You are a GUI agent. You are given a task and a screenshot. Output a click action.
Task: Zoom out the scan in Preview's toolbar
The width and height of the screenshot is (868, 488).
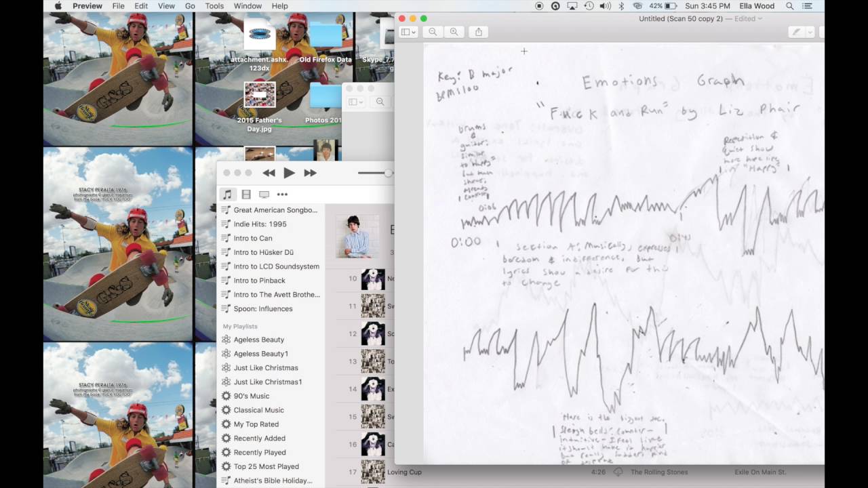(433, 32)
